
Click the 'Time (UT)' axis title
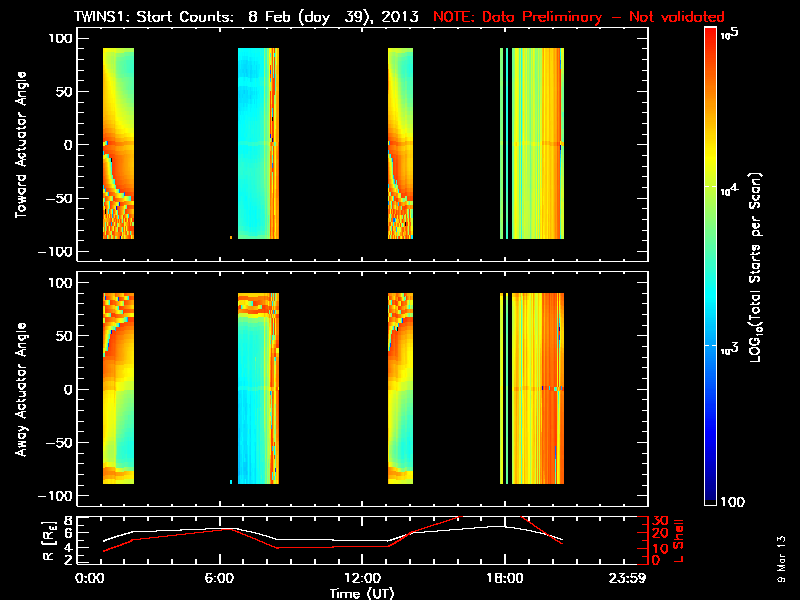point(362,593)
